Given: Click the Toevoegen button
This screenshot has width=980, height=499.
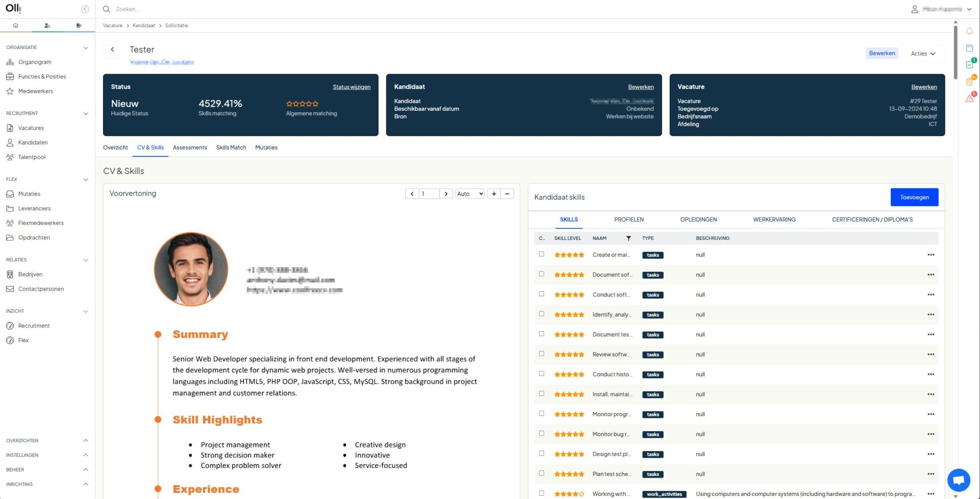Looking at the screenshot, I should (914, 197).
